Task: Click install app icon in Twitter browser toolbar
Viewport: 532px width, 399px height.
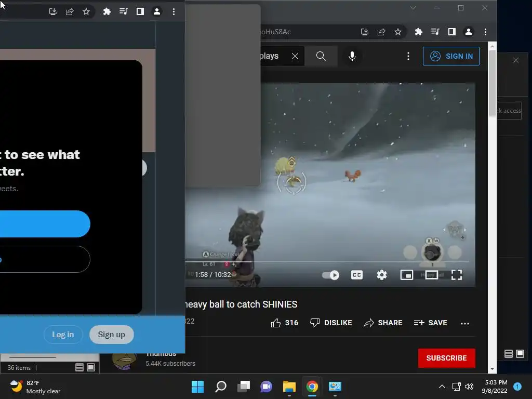Action: (x=52, y=11)
